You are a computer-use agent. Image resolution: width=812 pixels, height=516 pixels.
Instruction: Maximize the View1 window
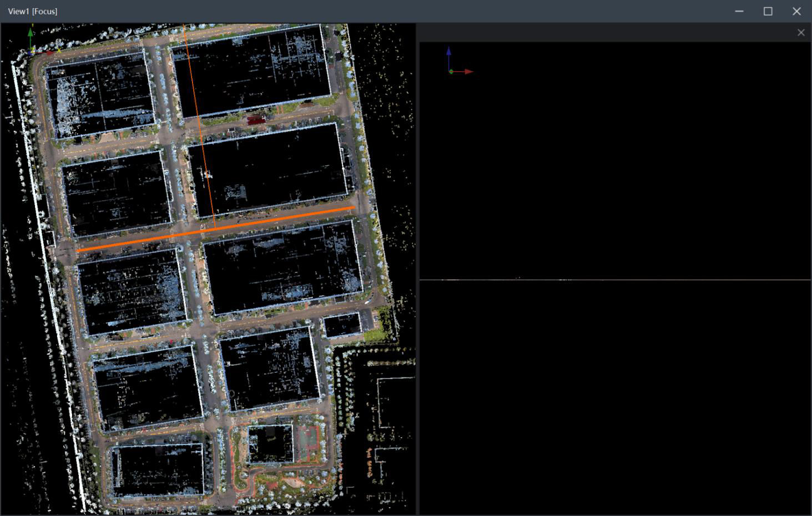pos(768,11)
